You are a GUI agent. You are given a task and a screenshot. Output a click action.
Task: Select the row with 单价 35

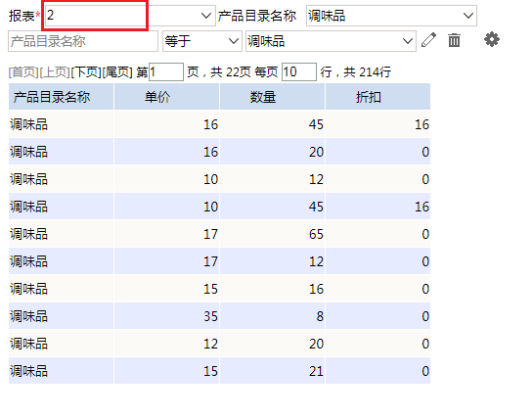coord(219,316)
